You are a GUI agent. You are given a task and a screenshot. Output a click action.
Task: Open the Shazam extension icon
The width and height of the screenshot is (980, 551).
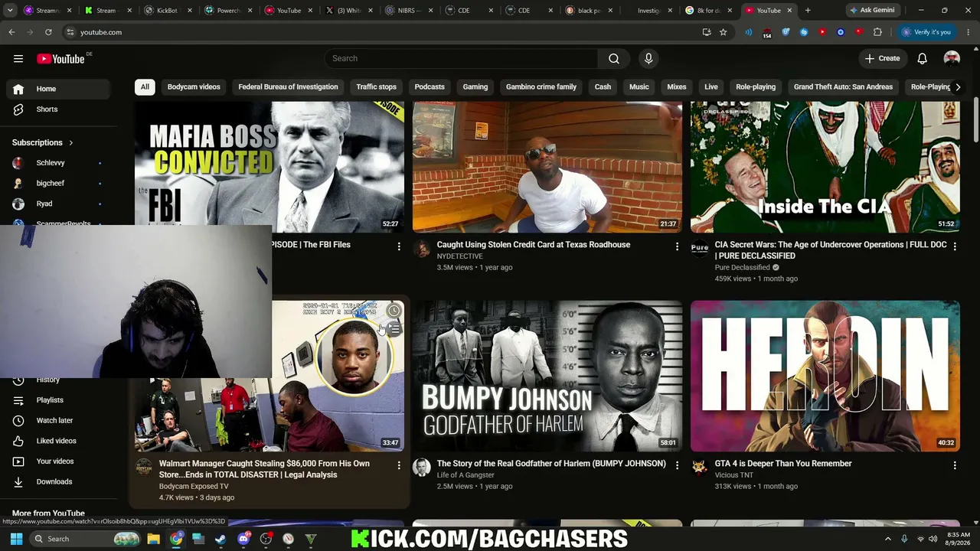(x=804, y=32)
